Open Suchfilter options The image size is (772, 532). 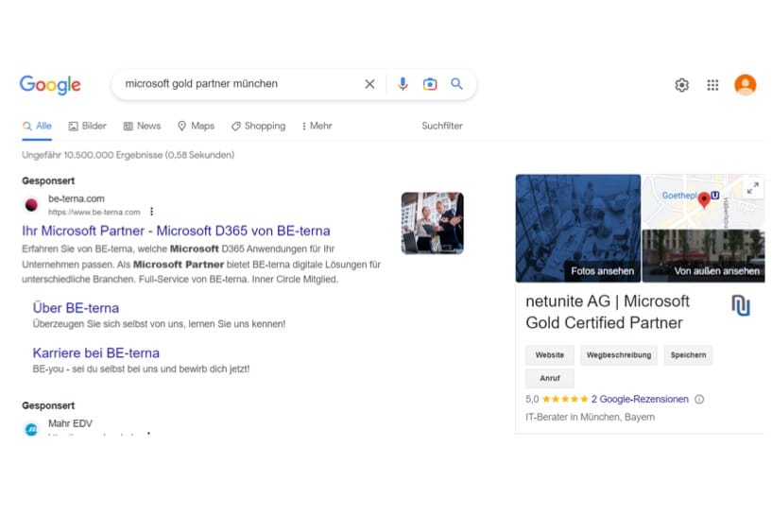(x=442, y=126)
